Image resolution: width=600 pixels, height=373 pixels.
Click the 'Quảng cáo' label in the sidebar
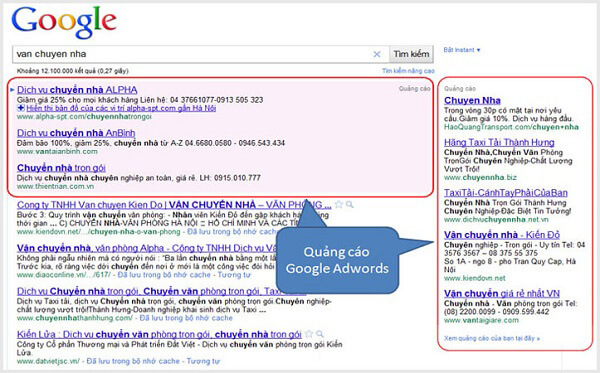(460, 89)
